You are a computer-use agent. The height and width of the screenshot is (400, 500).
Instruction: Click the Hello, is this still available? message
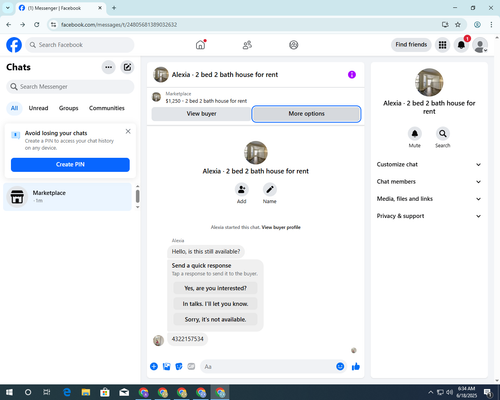pyautogui.click(x=206, y=252)
